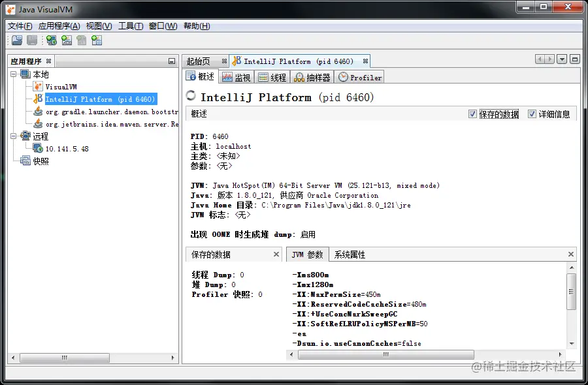Click the -XX:MaxPermSize=450m argument text
The height and width of the screenshot is (385, 588).
point(336,294)
